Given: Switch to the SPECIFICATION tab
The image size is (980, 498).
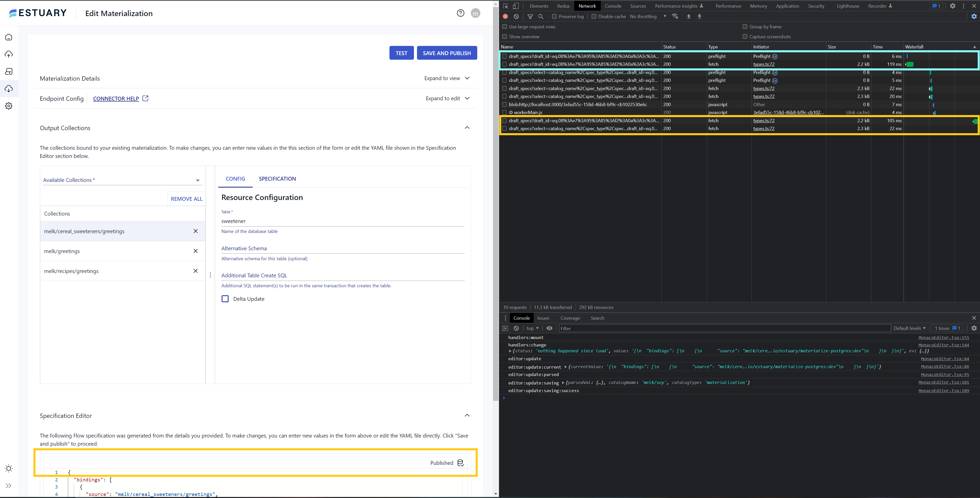Looking at the screenshot, I should pos(277,179).
